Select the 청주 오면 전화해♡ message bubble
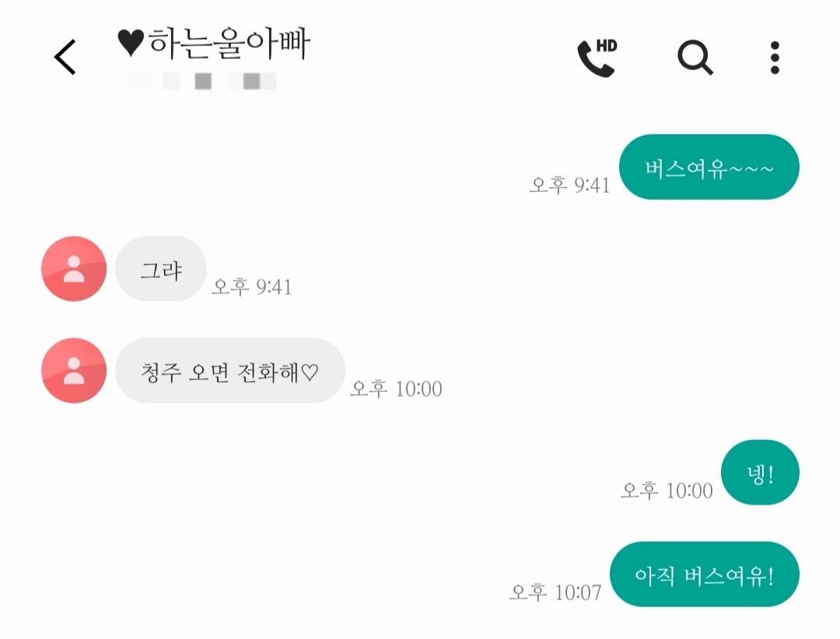The width and height of the screenshot is (840, 639). pos(229,370)
